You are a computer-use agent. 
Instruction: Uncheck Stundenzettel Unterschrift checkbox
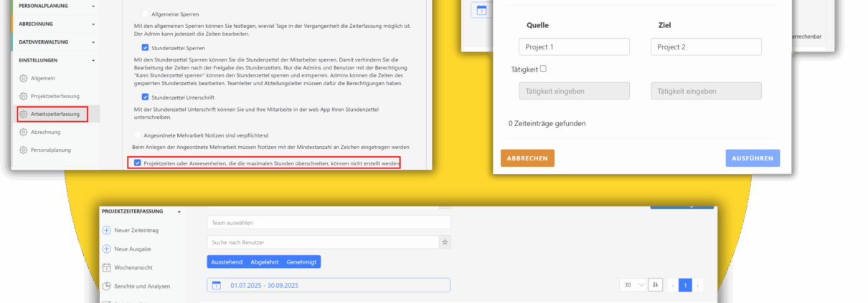pyautogui.click(x=146, y=97)
